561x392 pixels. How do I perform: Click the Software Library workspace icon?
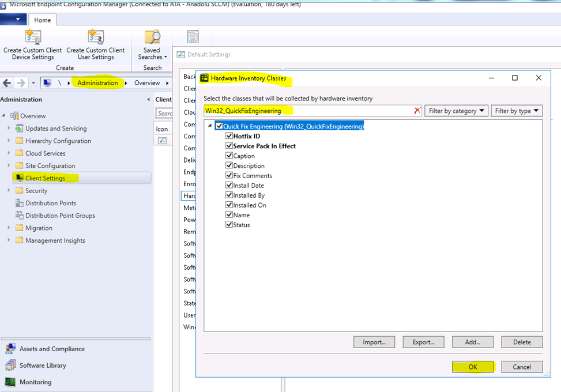coord(11,365)
